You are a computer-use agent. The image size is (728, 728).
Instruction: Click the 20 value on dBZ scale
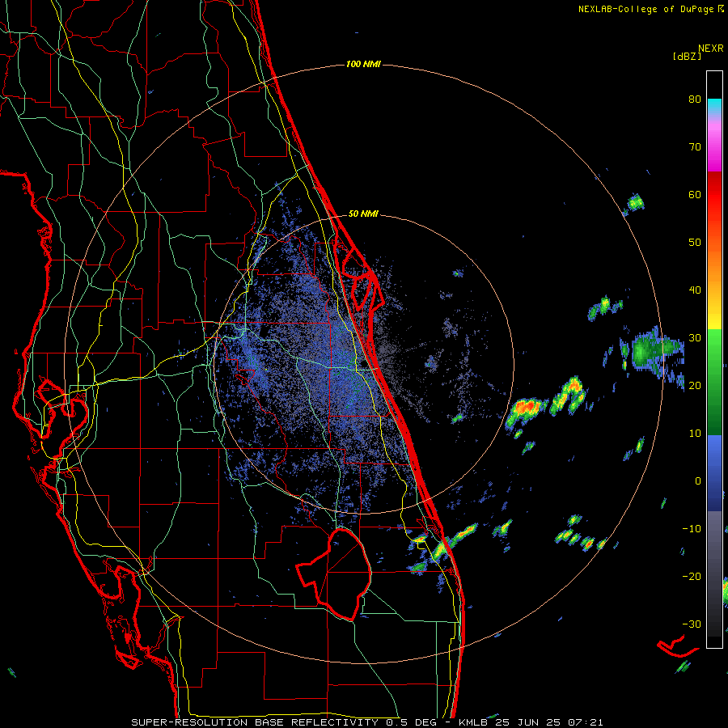click(695, 386)
